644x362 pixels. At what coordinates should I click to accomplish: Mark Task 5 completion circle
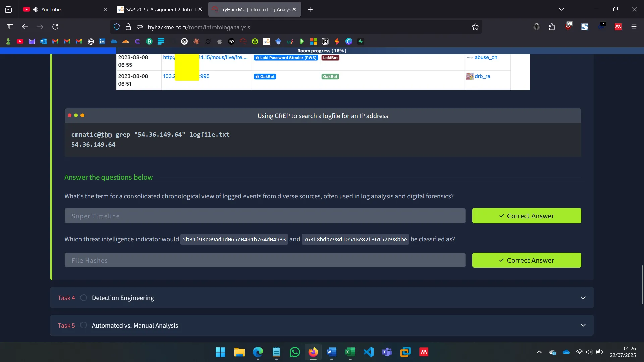coord(83,325)
